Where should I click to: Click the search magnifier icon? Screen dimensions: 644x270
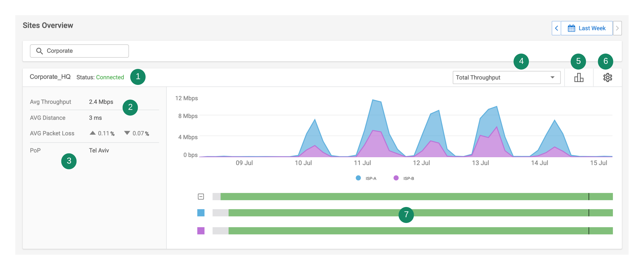click(x=39, y=51)
